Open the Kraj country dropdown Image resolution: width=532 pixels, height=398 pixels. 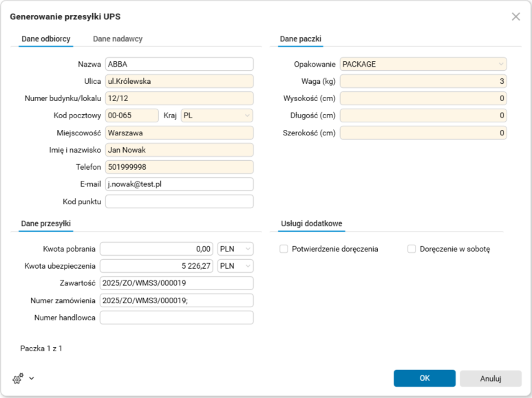(217, 115)
